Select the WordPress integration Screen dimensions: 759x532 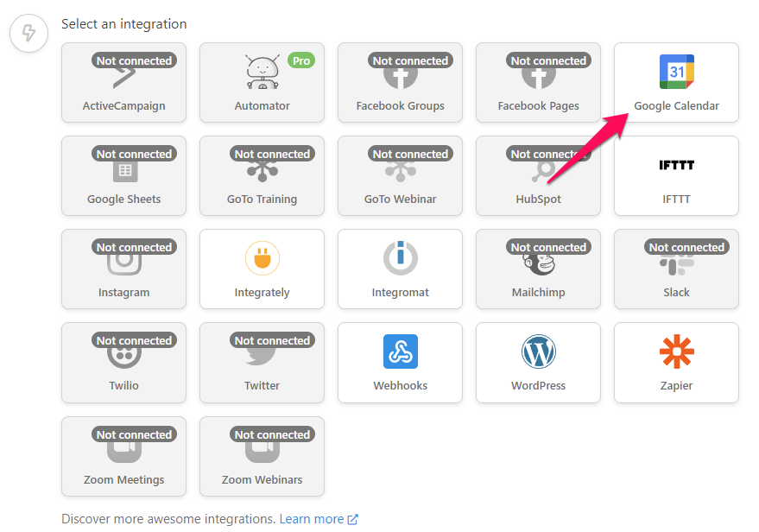538,363
